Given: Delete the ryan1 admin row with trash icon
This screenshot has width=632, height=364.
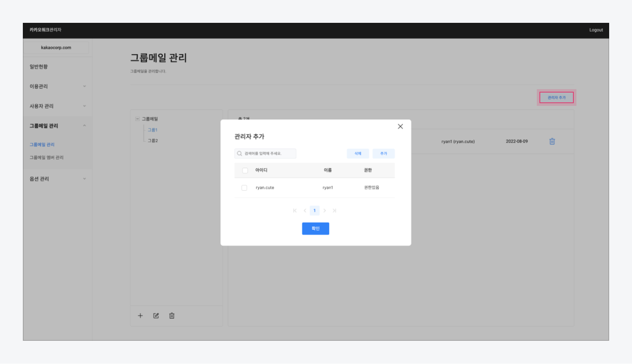Looking at the screenshot, I should point(552,141).
